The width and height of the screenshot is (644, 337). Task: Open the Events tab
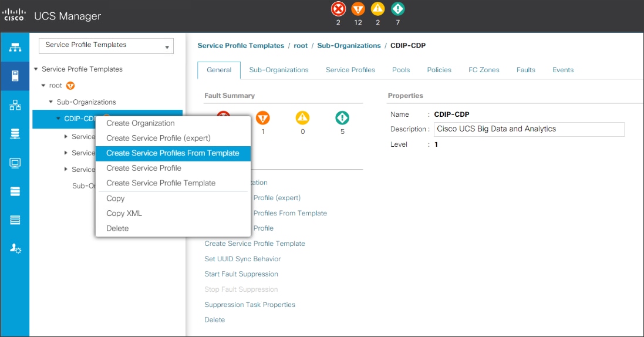pyautogui.click(x=562, y=70)
